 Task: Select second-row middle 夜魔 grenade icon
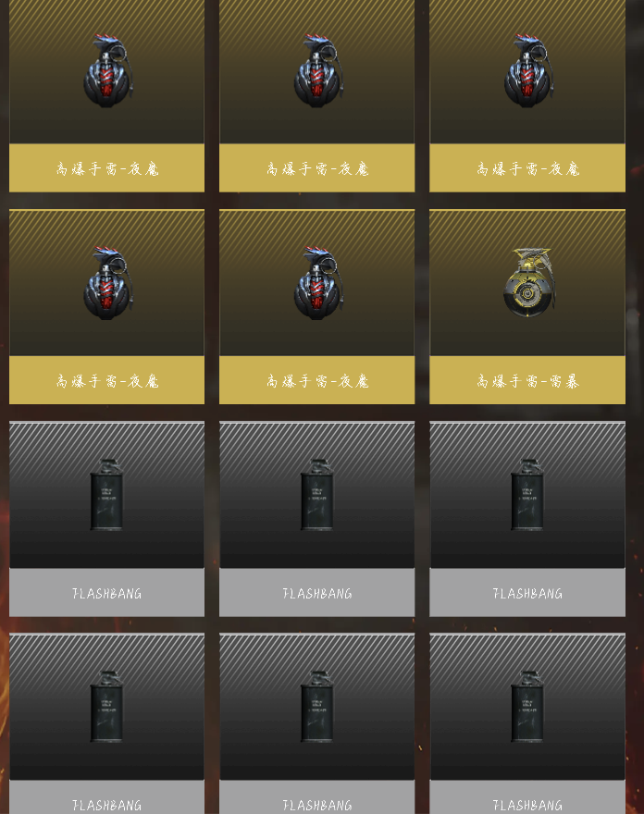click(318, 283)
